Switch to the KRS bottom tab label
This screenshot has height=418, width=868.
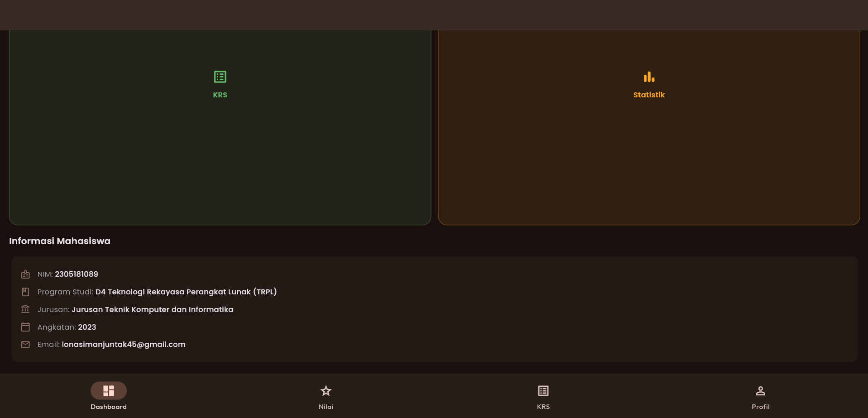coord(543,407)
